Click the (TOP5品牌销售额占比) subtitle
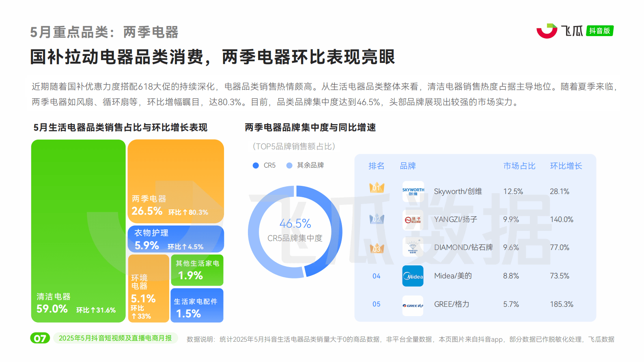644x362 pixels. [x=294, y=147]
